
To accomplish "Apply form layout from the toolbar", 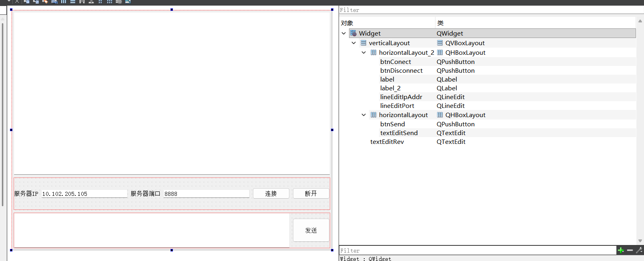I will 100,2.
